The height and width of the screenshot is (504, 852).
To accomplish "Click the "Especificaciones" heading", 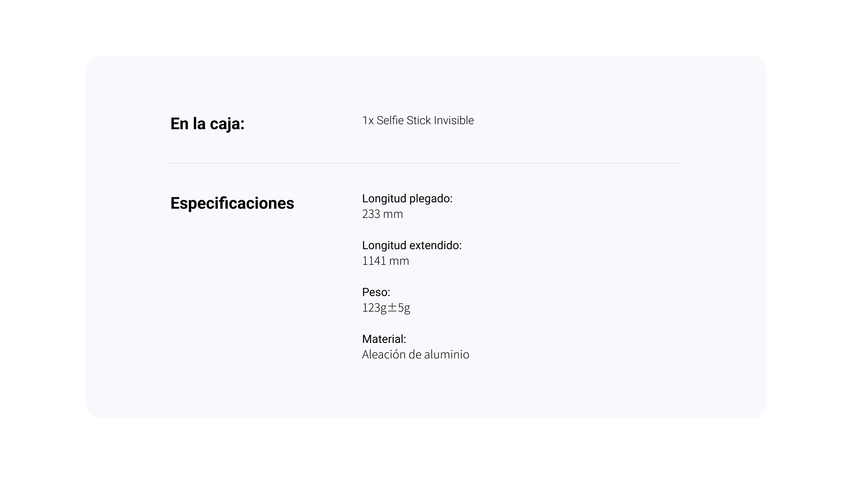I will pyautogui.click(x=232, y=203).
